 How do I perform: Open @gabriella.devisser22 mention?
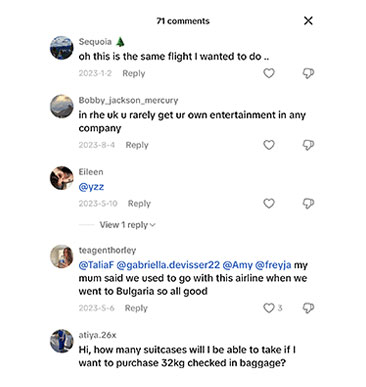point(168,265)
